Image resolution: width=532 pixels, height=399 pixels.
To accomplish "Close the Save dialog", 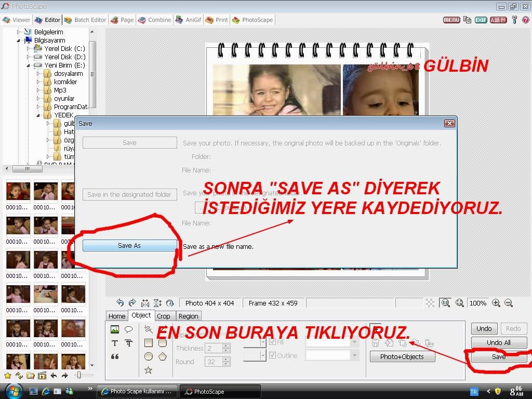I will (449, 123).
